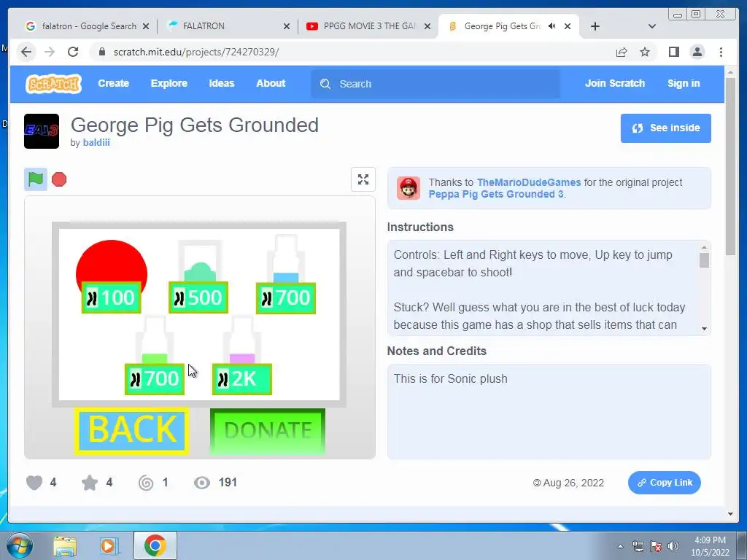This screenshot has height=560, width=747.
Task: Click the green DONATE button in the game
Action: coord(268,430)
